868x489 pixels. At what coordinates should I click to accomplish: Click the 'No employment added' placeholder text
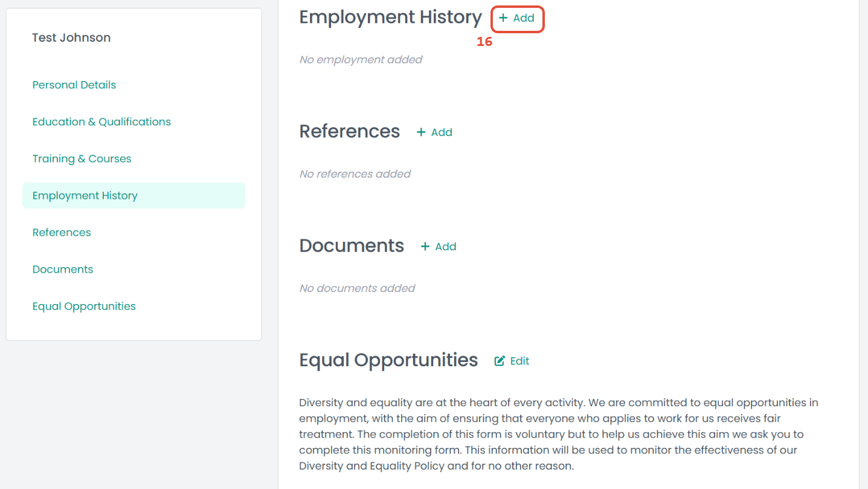361,59
